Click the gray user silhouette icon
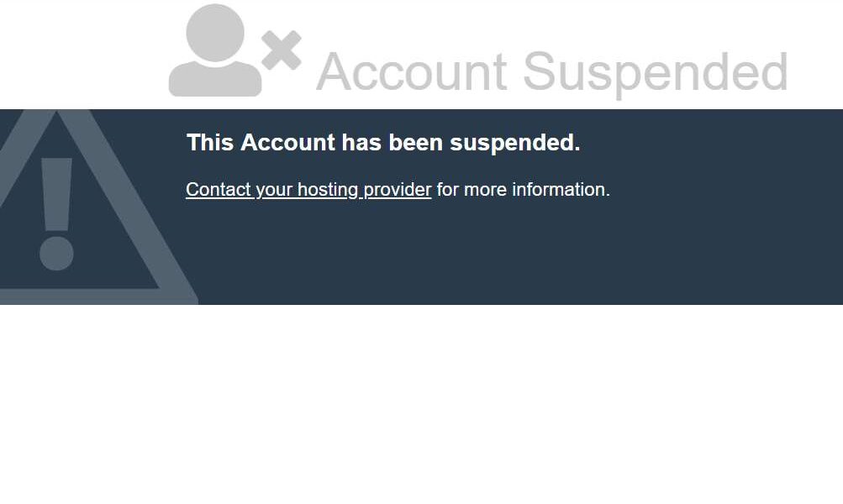This screenshot has width=843, height=504. pyautogui.click(x=215, y=50)
